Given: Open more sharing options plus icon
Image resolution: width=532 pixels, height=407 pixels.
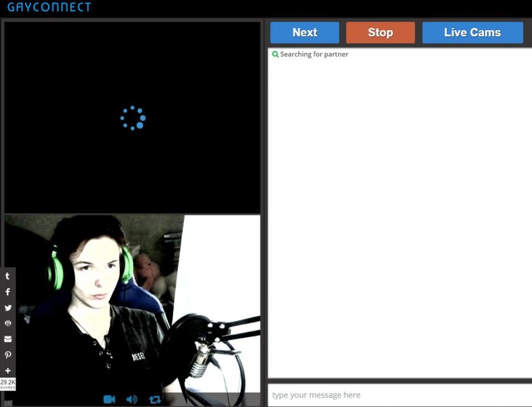Looking at the screenshot, I should 8,371.
